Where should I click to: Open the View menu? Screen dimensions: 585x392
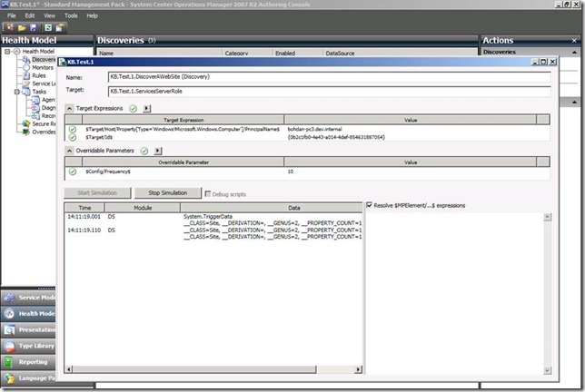point(49,15)
